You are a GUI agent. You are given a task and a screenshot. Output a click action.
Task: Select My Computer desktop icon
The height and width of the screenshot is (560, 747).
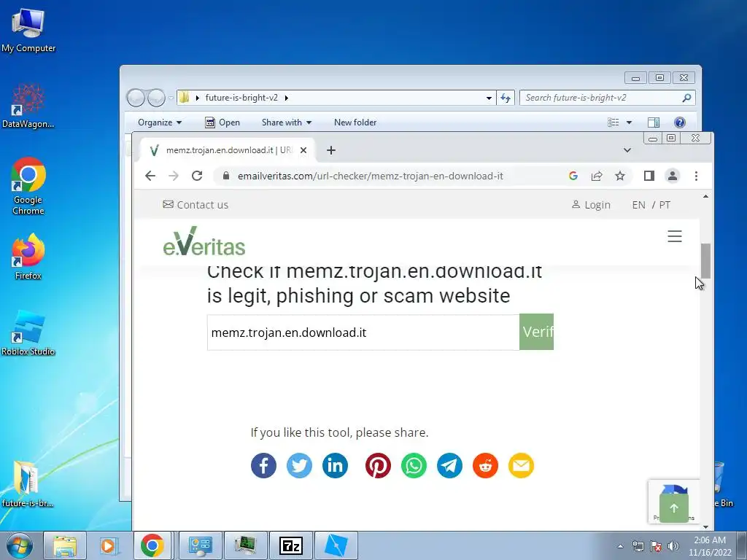pos(28,31)
